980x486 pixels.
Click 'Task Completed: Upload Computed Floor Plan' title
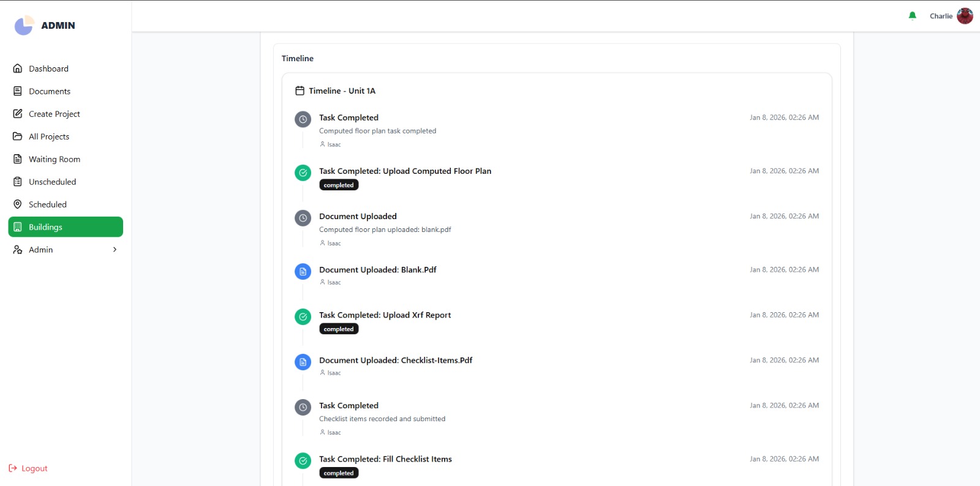tap(405, 171)
